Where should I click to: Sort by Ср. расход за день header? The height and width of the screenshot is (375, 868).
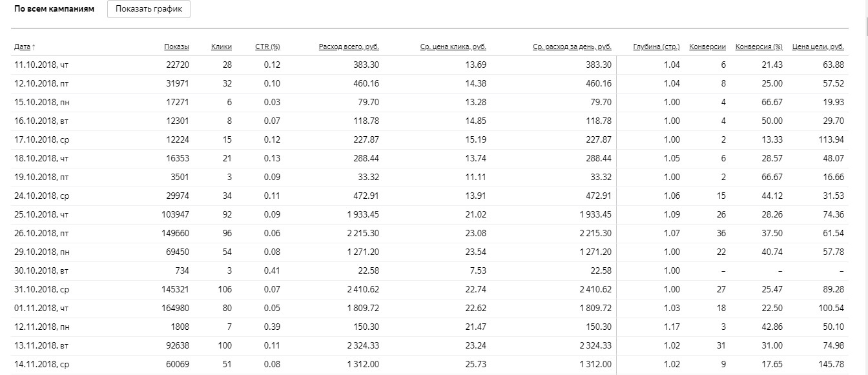click(572, 47)
